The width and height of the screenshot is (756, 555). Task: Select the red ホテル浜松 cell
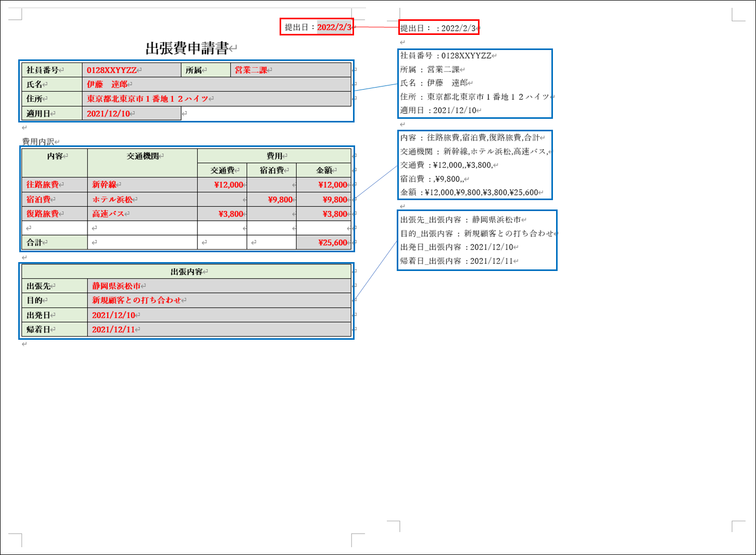pyautogui.click(x=143, y=199)
